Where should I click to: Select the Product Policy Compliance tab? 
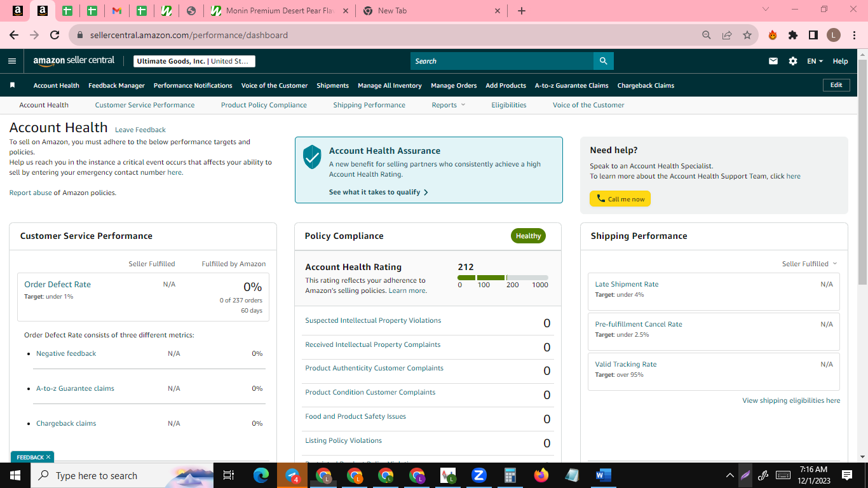(x=264, y=105)
